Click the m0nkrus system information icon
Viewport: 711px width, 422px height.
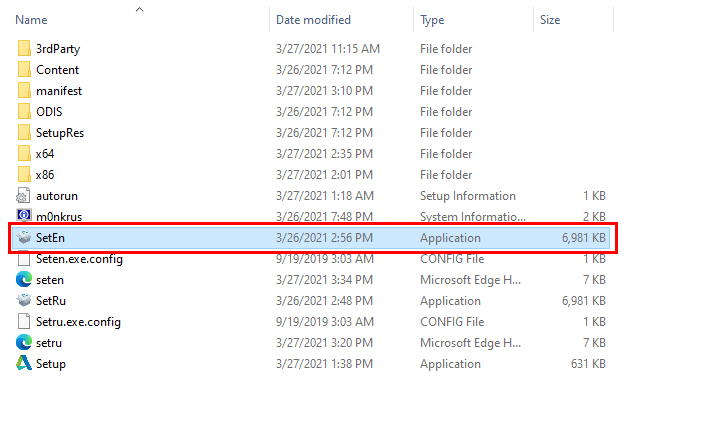[x=25, y=217]
